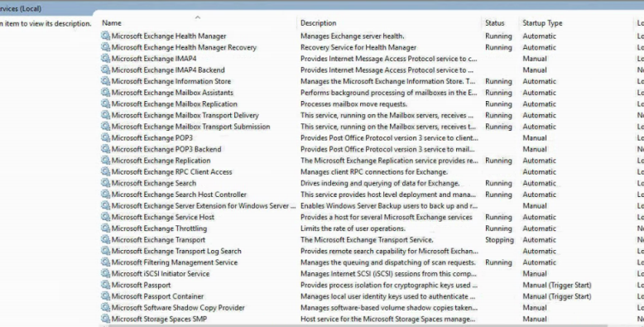Image resolution: width=644 pixels, height=327 pixels.
Task: Click the Microsoft Exchange Throttling gear icon
Action: click(106, 228)
